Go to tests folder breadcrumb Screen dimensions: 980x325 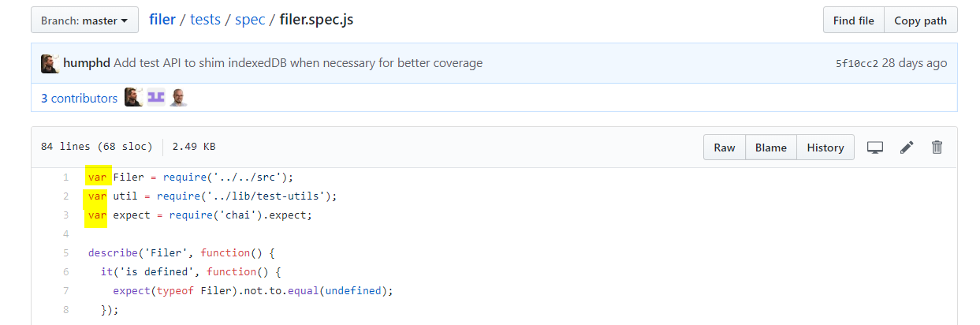[x=205, y=20]
